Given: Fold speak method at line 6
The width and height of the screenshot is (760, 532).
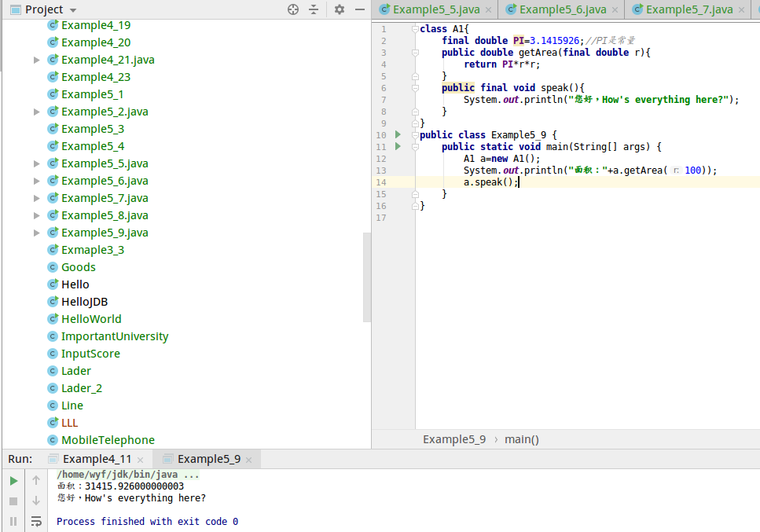Looking at the screenshot, I should [416, 88].
